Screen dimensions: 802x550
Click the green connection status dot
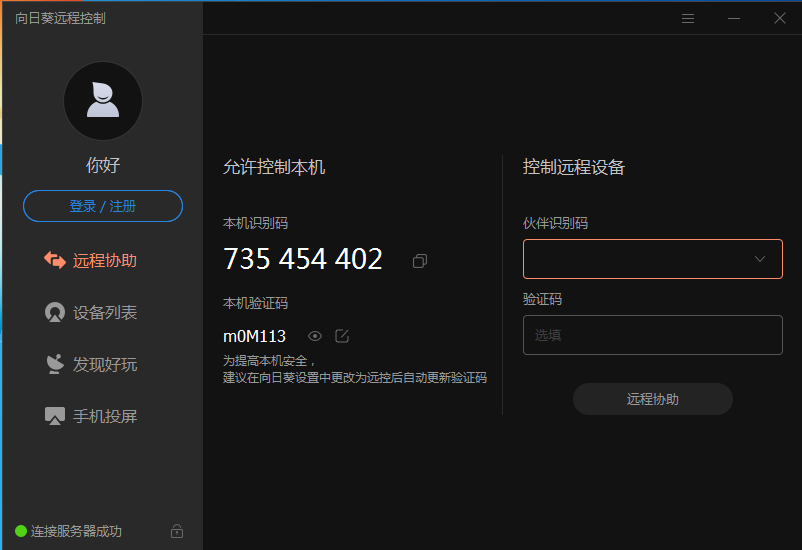point(21,531)
